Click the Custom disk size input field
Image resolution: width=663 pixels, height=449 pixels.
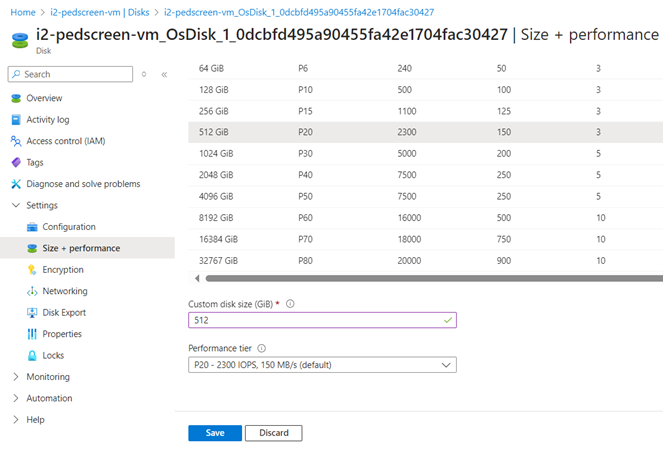point(322,320)
